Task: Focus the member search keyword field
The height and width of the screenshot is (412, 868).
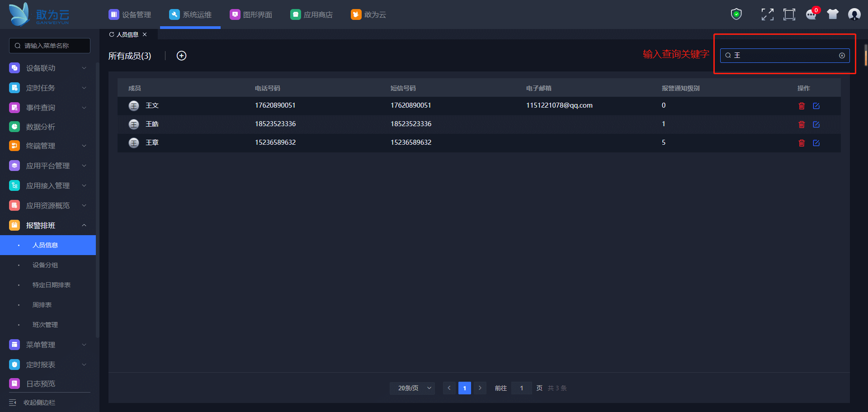Action: [x=785, y=56]
